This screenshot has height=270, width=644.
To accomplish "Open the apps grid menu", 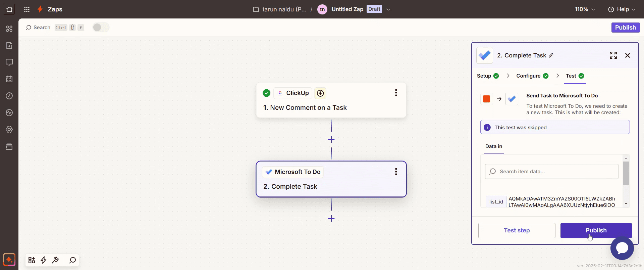I will pyautogui.click(x=27, y=9).
